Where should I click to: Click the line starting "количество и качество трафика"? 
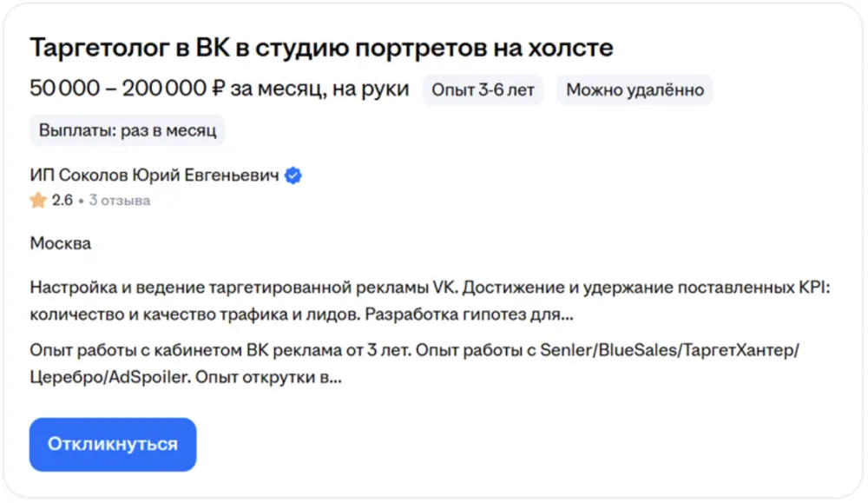point(301,313)
